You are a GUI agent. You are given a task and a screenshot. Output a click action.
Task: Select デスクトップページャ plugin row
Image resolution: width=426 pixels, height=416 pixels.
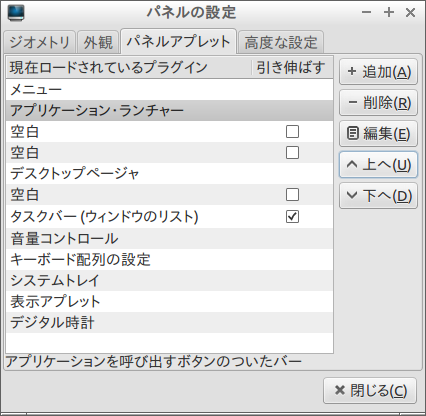[x=169, y=174]
